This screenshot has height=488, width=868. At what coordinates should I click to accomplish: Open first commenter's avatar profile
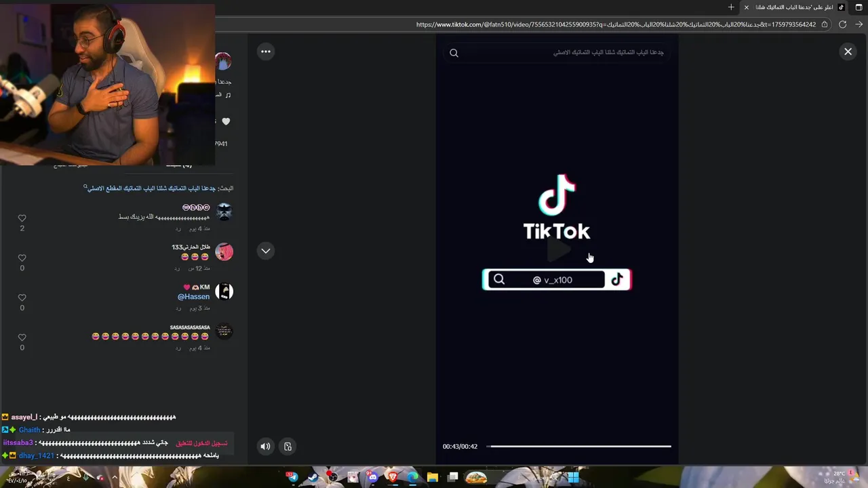(224, 211)
